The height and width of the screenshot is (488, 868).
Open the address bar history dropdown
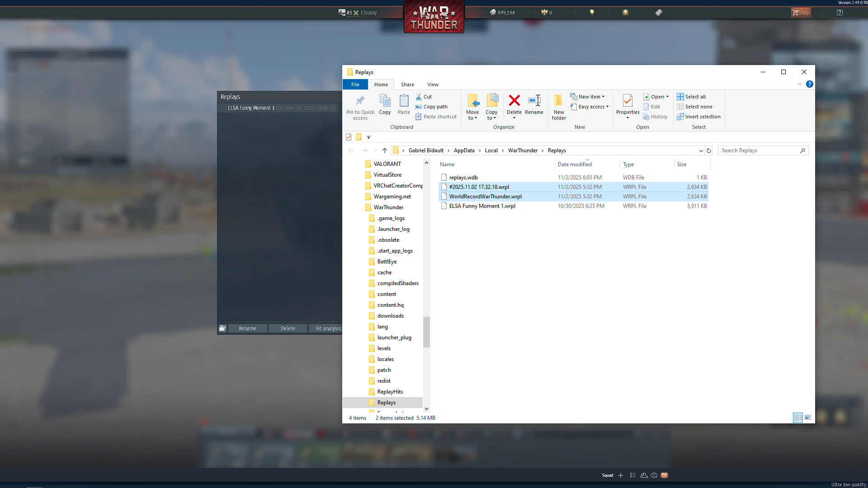pyautogui.click(x=701, y=151)
